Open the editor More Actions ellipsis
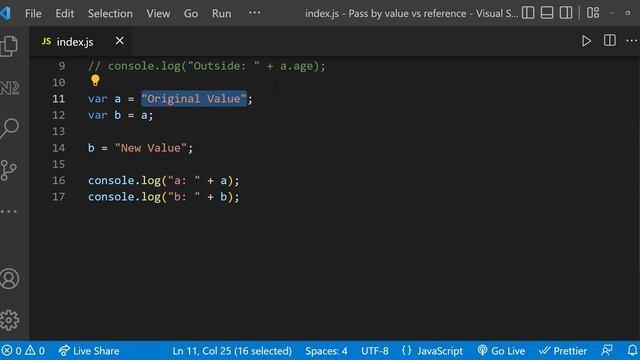The height and width of the screenshot is (360, 640). click(631, 40)
